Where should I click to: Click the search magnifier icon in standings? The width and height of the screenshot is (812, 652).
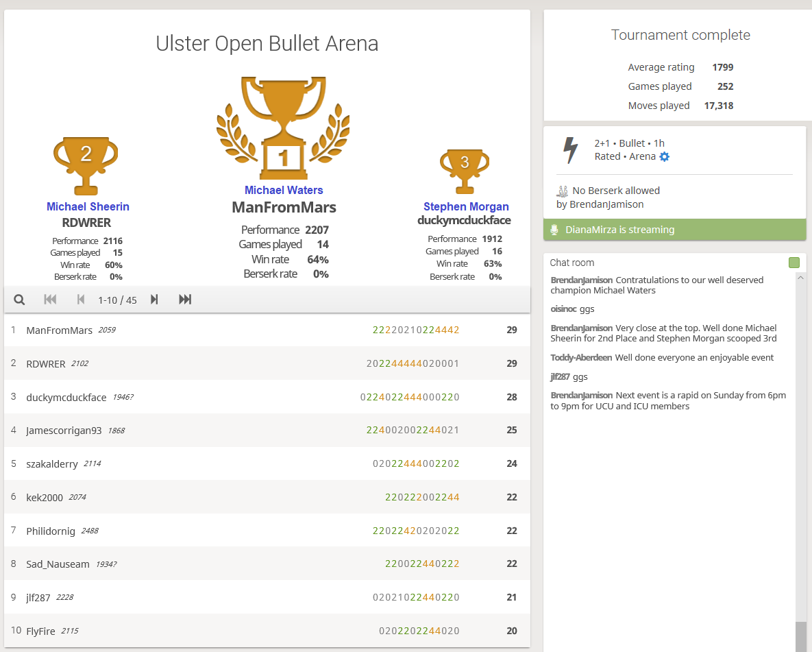pyautogui.click(x=19, y=300)
